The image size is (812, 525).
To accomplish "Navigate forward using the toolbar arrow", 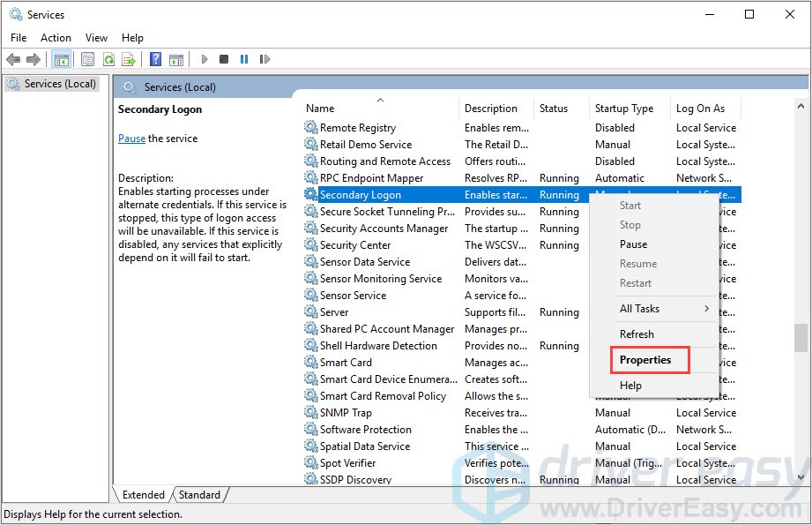I will [x=35, y=59].
